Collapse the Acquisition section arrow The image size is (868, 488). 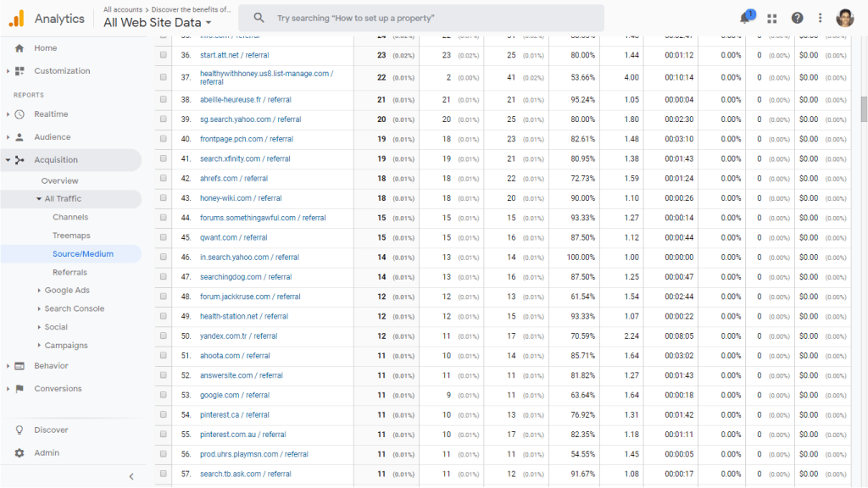pyautogui.click(x=8, y=160)
